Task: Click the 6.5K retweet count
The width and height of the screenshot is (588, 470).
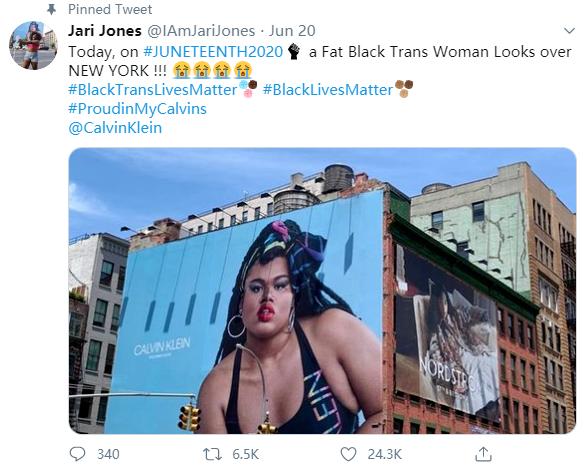Action: click(x=246, y=454)
